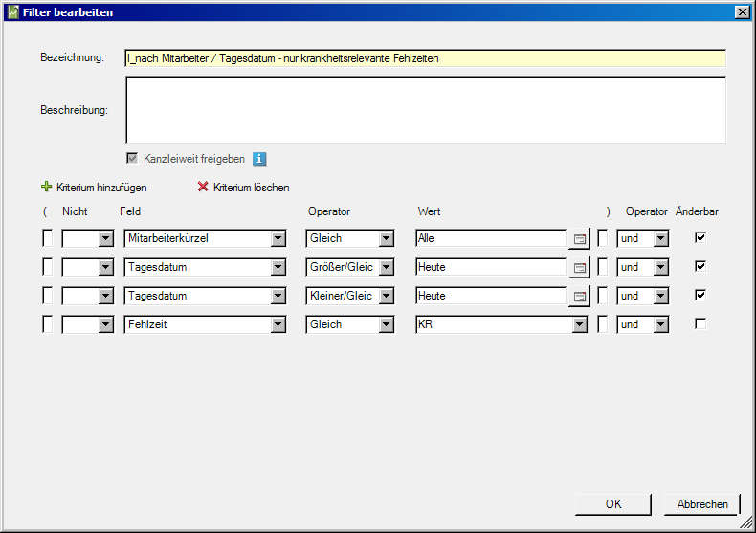Toggle the Kanzleiweit freigeben checkbox
Screen dimensions: 756x533
coord(132,159)
